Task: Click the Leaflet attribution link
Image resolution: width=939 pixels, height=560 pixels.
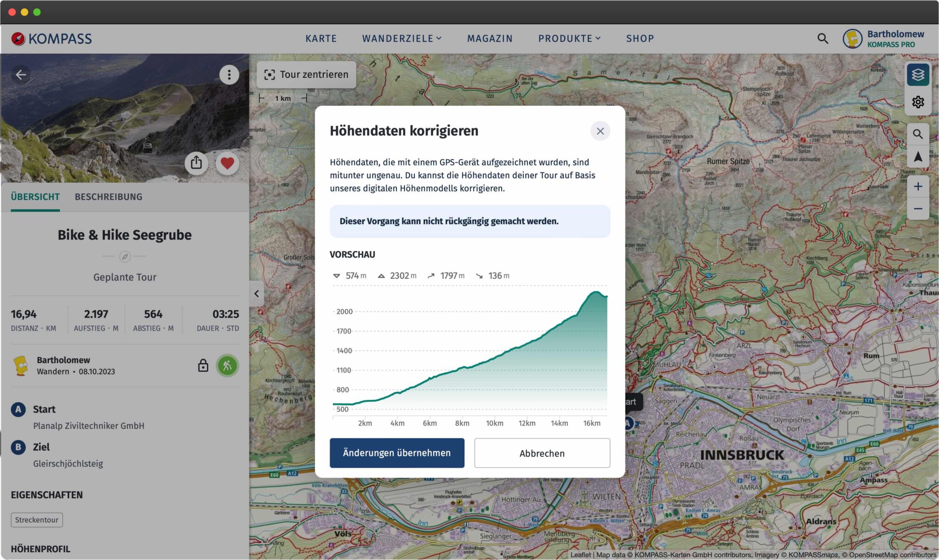Action: tap(580, 555)
